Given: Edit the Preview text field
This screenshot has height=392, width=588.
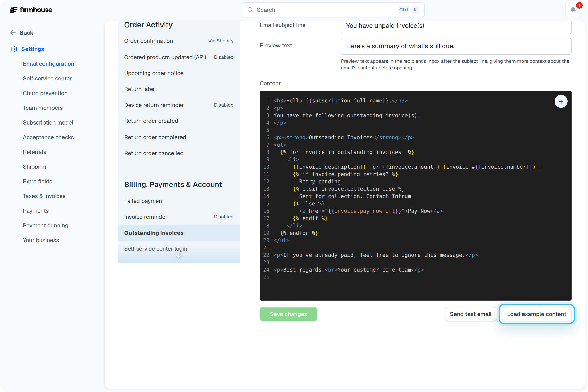Looking at the screenshot, I should point(456,46).
